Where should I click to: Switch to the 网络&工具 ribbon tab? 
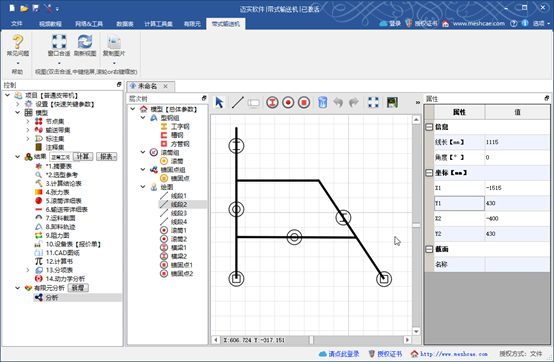point(89,24)
